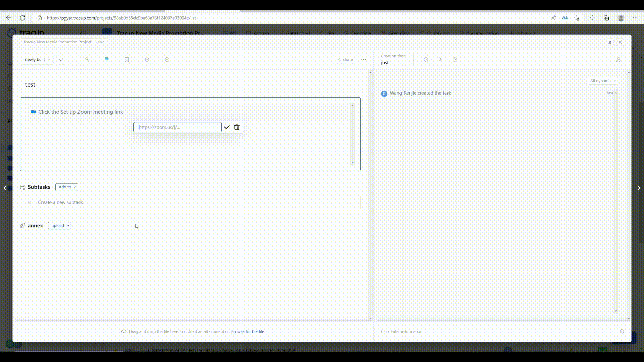Delete Zoom link with trash icon
This screenshot has width=644, height=362.
tap(237, 127)
